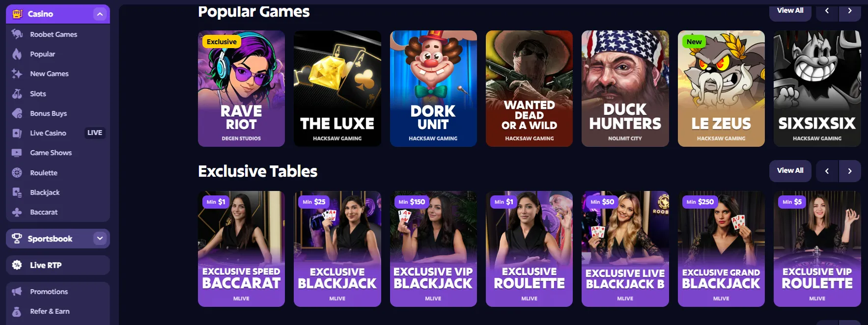Screen dimensions: 868x325
Task: Go to next Popular Games page
Action: point(850,11)
